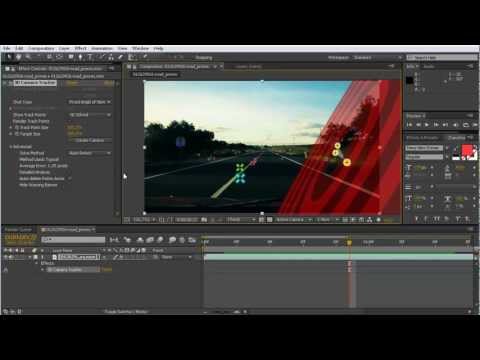The width and height of the screenshot is (480, 360).
Task: Select the Selection arrow tool
Action: click(9, 57)
